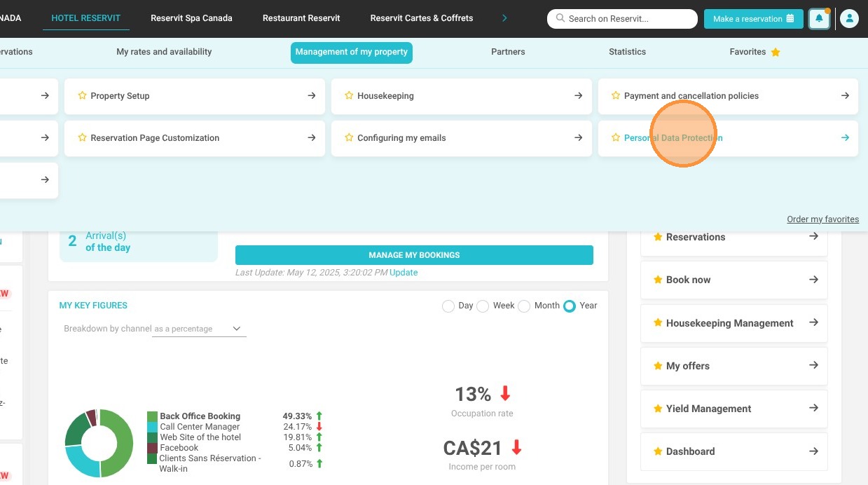This screenshot has width=868, height=485.
Task: Select the Day radio button
Action: pyautogui.click(x=448, y=306)
